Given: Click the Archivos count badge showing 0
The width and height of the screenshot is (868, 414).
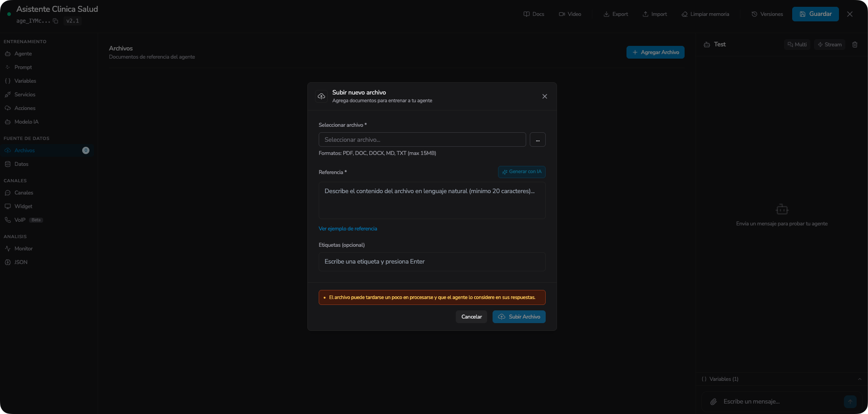Looking at the screenshot, I should [86, 150].
